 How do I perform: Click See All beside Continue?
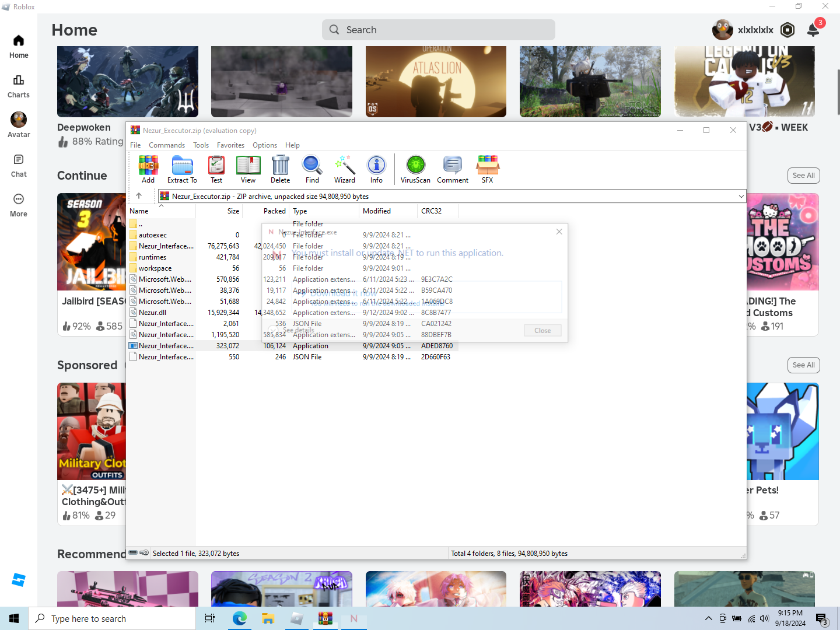point(803,176)
